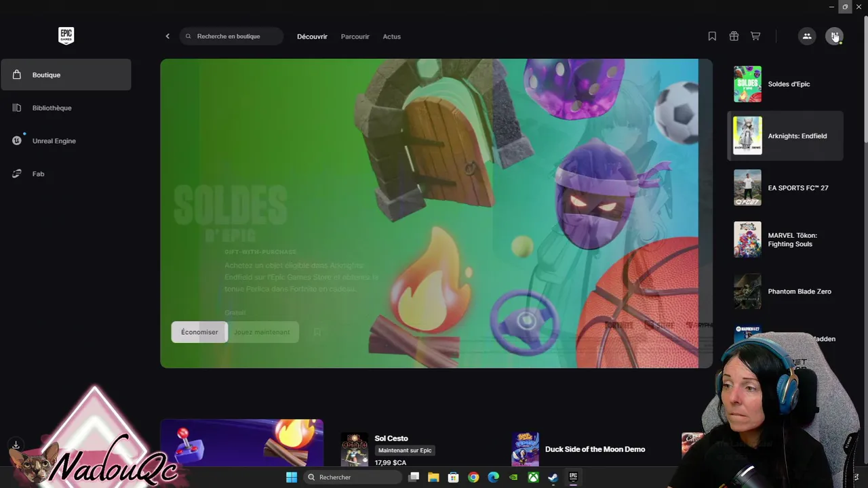Click the Bibliothèque library icon
The height and width of the screenshot is (488, 868).
click(17, 108)
